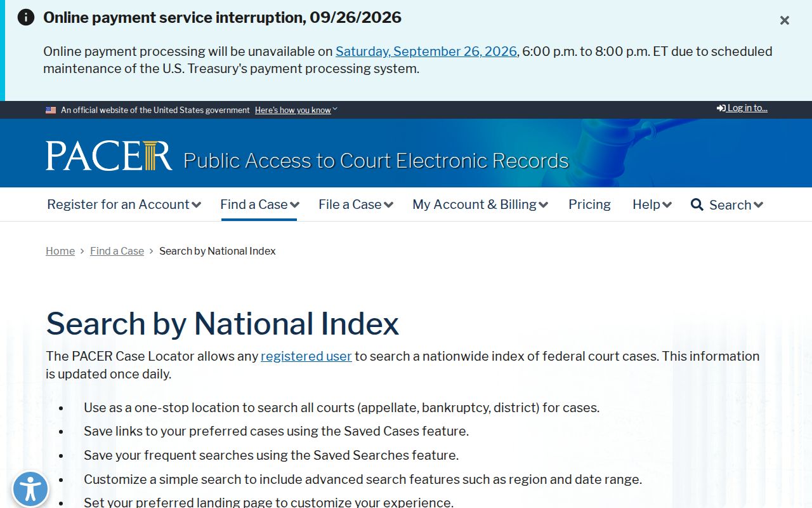The width and height of the screenshot is (812, 508).
Task: Go to Home breadcrumb
Action: click(60, 251)
